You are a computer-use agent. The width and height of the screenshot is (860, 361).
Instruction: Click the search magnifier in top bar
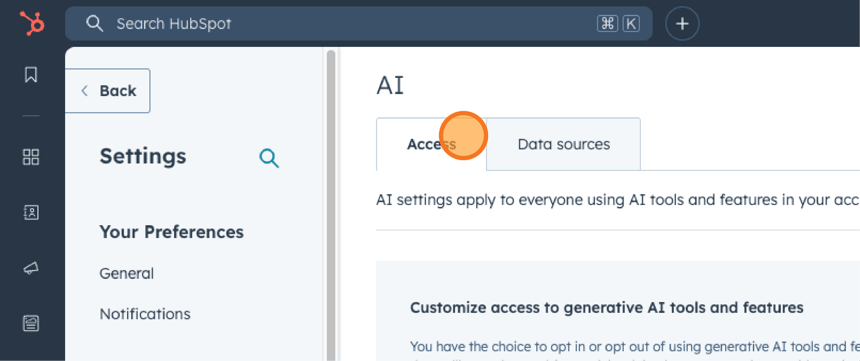(95, 24)
